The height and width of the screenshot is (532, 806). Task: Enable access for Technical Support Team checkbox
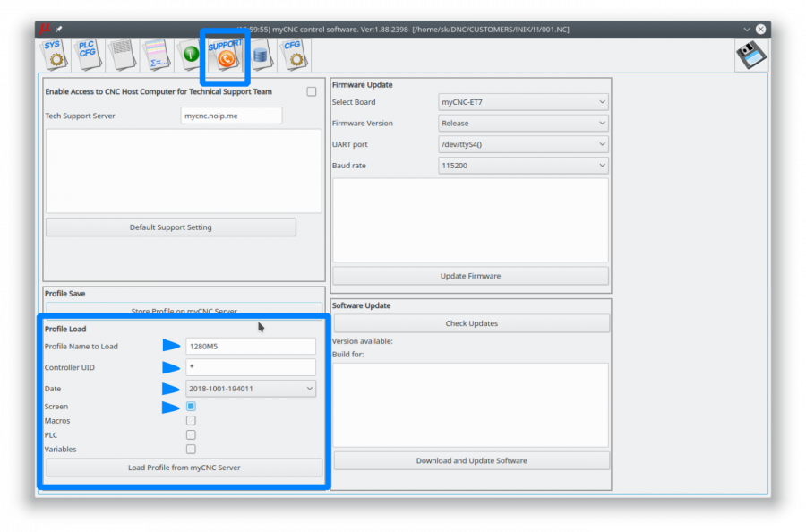[311, 91]
